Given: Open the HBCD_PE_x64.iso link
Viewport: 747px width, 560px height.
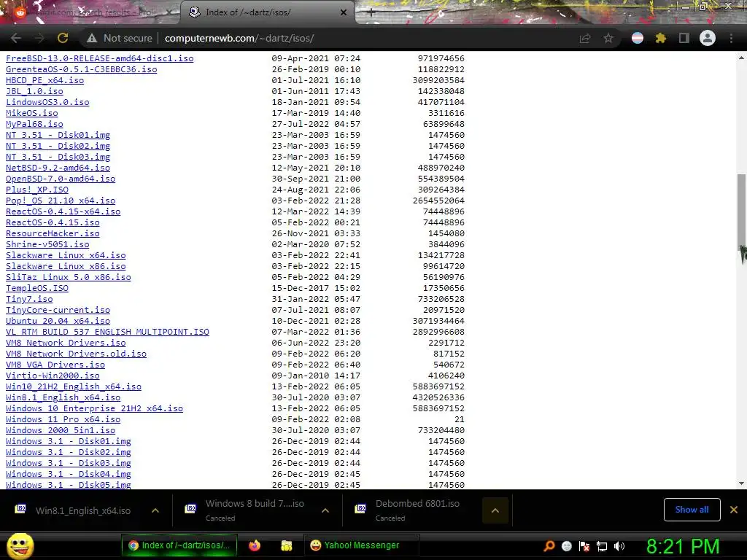Looking at the screenshot, I should 44,80.
